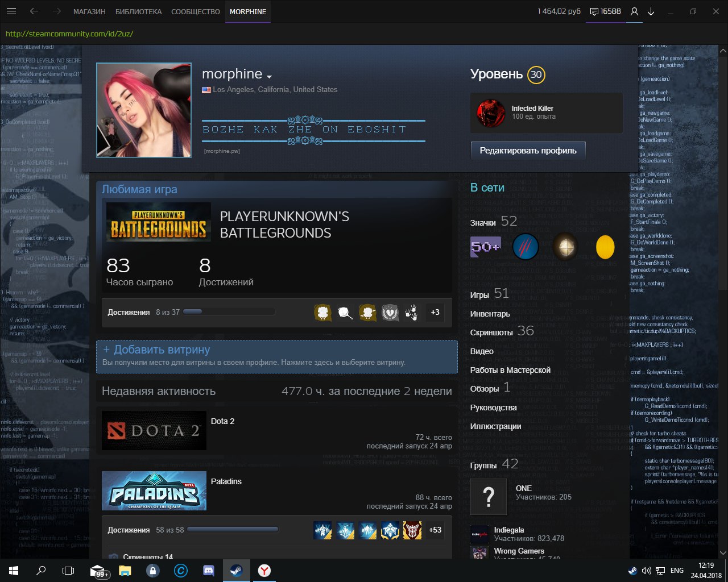The width and height of the screenshot is (728, 582).
Task: Open the Скриншоты link in sidebar
Action: [x=491, y=332]
